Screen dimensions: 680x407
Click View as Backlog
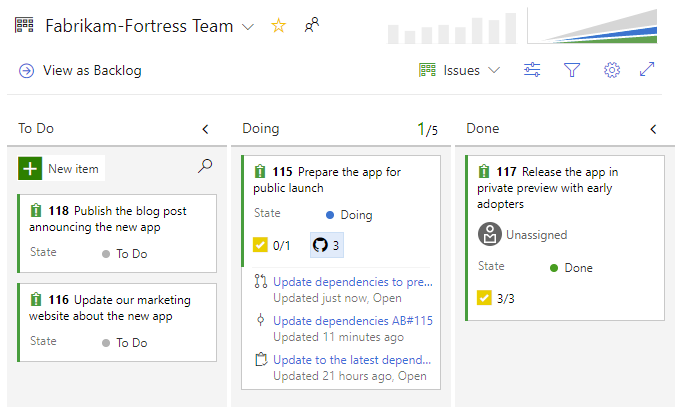click(80, 70)
